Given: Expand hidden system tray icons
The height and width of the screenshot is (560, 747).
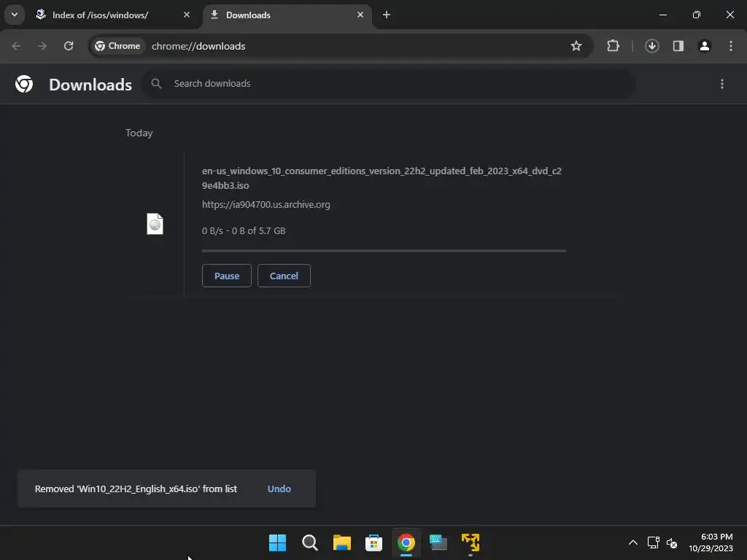Looking at the screenshot, I should [x=632, y=542].
